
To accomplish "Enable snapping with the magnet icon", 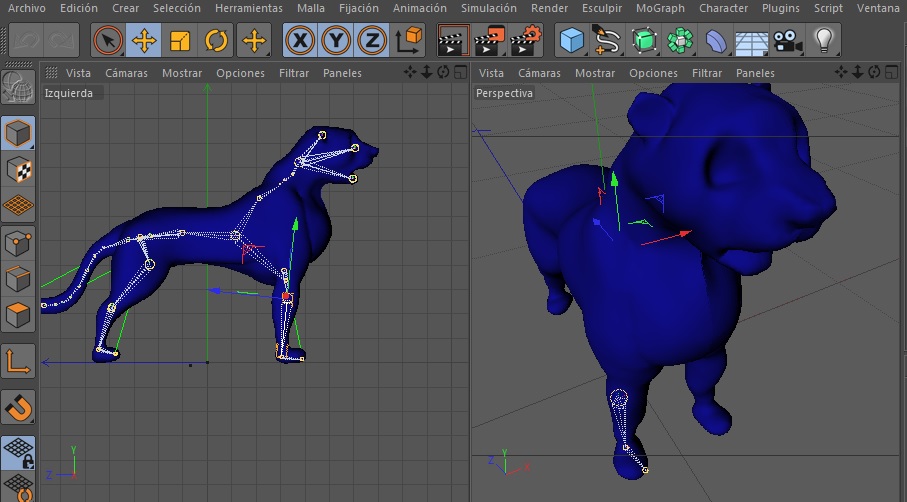I will coord(18,407).
